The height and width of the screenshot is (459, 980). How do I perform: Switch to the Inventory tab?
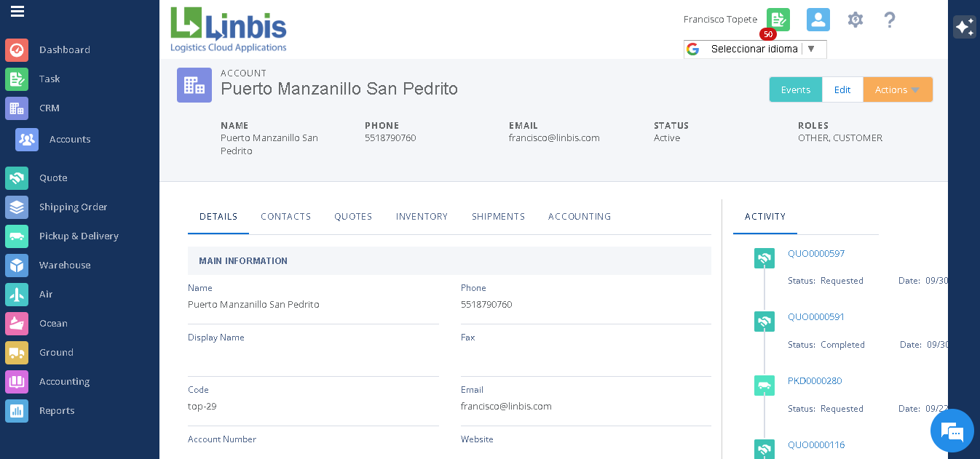[x=422, y=217]
